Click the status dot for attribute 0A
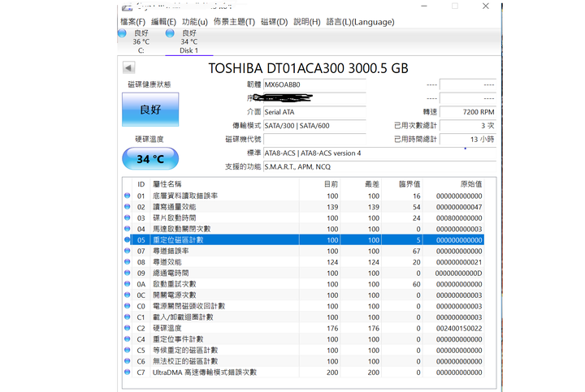The height and width of the screenshot is (392, 585). pyautogui.click(x=128, y=283)
